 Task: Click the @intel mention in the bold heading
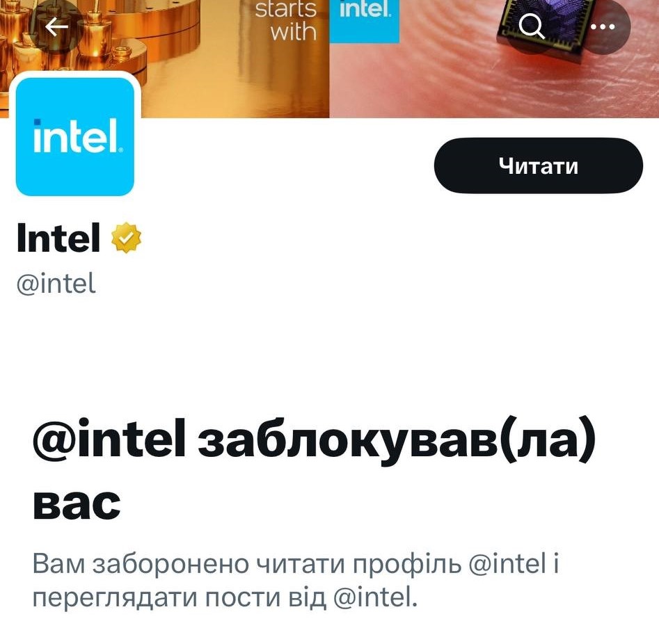tap(109, 439)
